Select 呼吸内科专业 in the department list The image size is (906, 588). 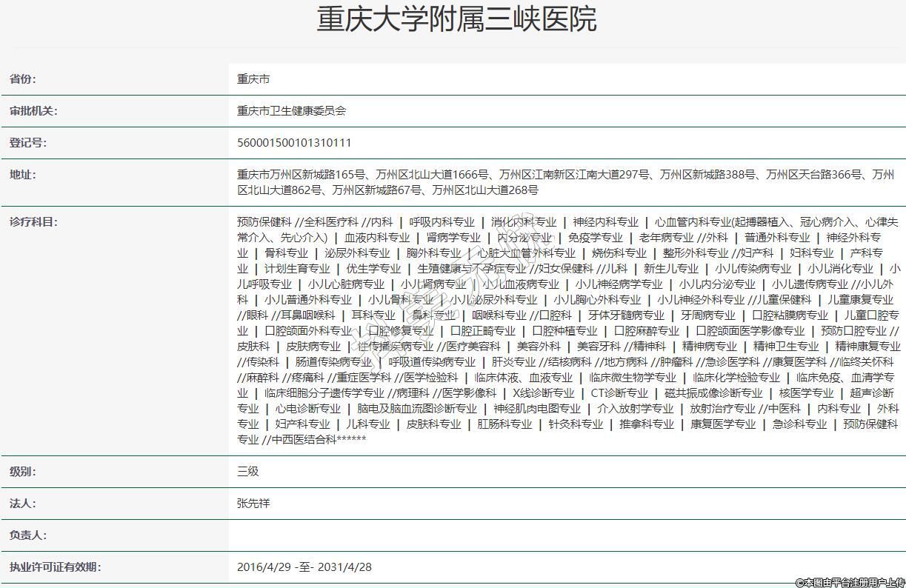tap(442, 221)
